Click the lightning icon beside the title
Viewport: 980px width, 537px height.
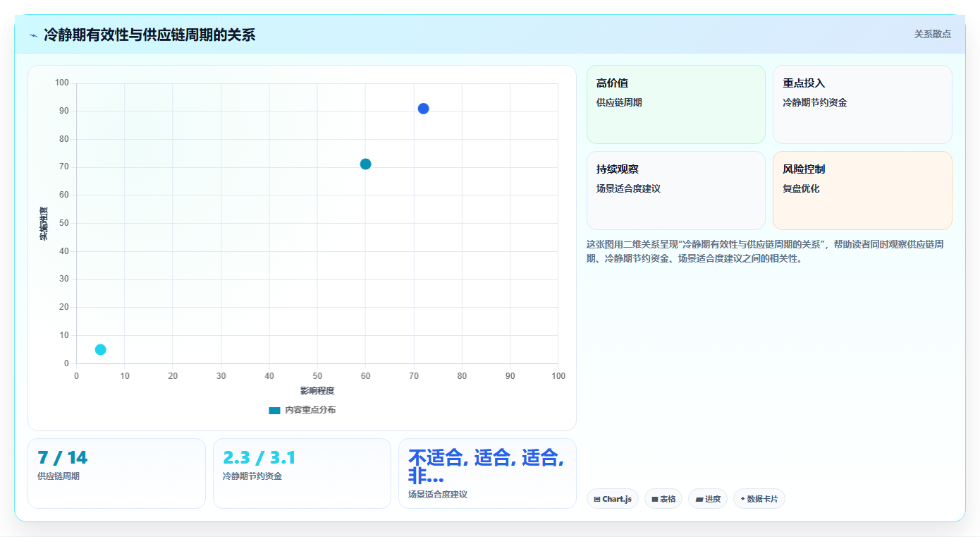pyautogui.click(x=34, y=35)
